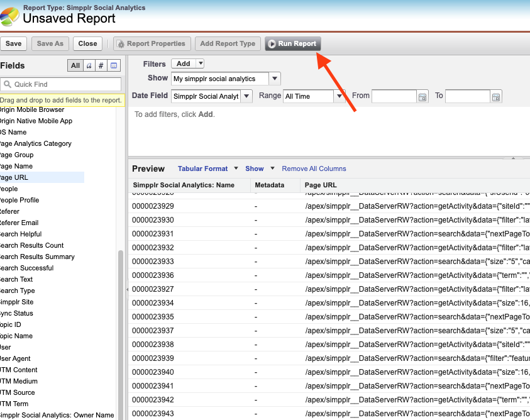Click record name 0000023929

153,206
